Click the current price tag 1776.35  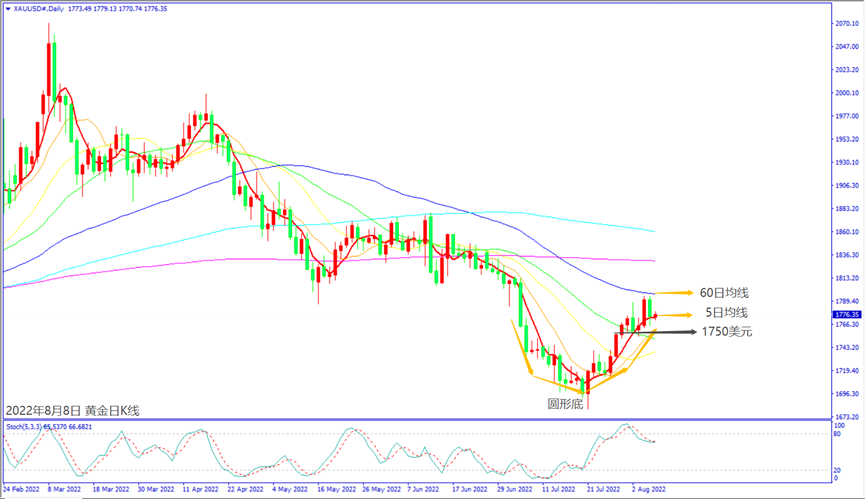coord(846,314)
